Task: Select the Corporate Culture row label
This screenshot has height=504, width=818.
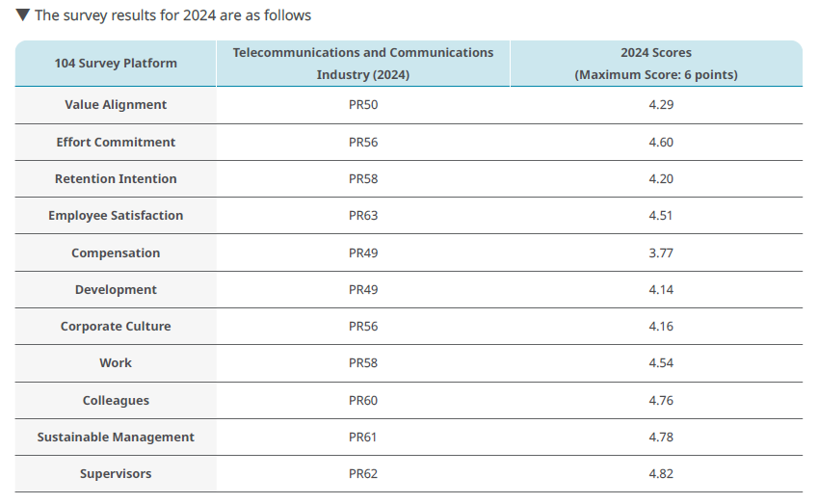Action: (x=116, y=327)
